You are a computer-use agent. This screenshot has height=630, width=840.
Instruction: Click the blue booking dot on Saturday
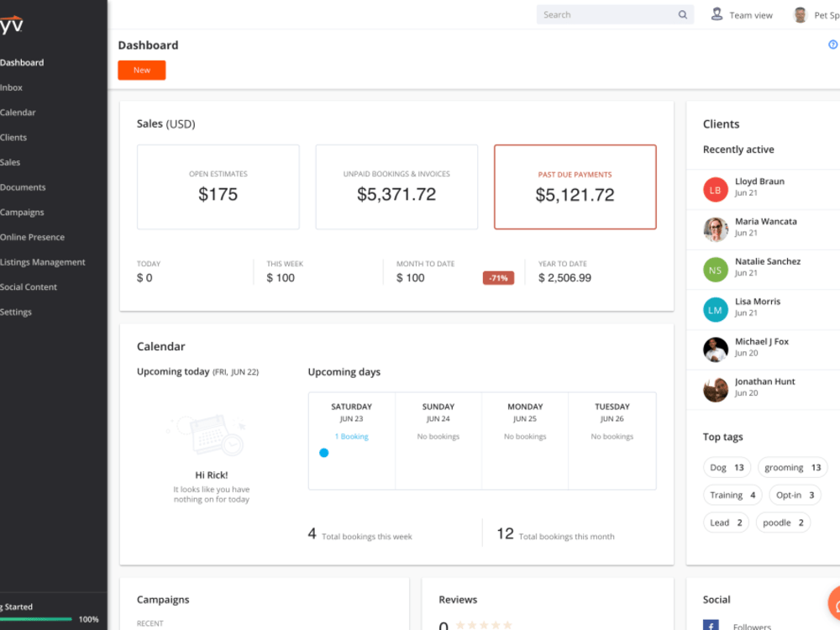323,453
